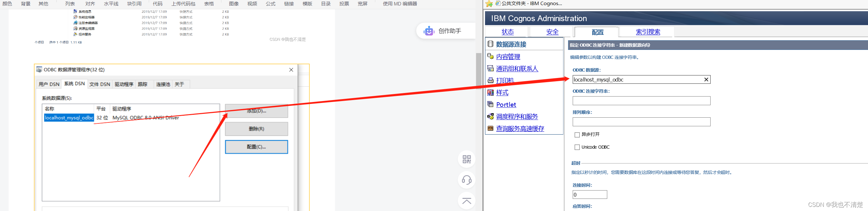868x211 pixels.
Task: Click the 排列顺序 input field
Action: click(x=641, y=122)
